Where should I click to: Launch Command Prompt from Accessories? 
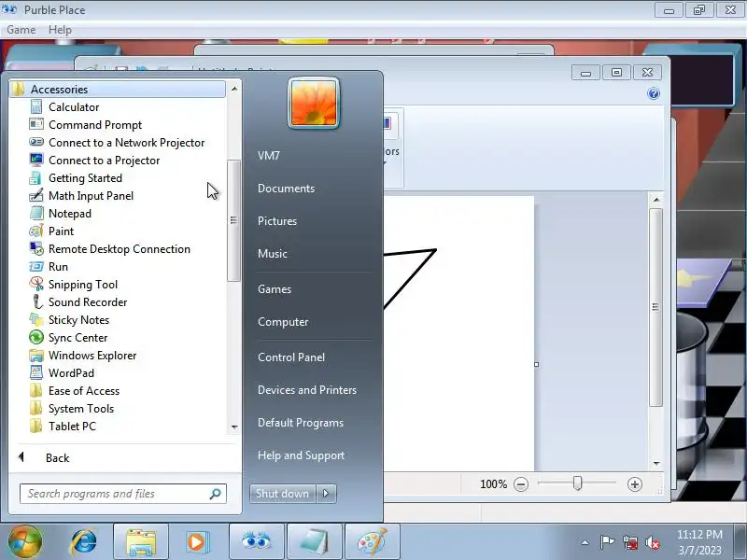[95, 125]
